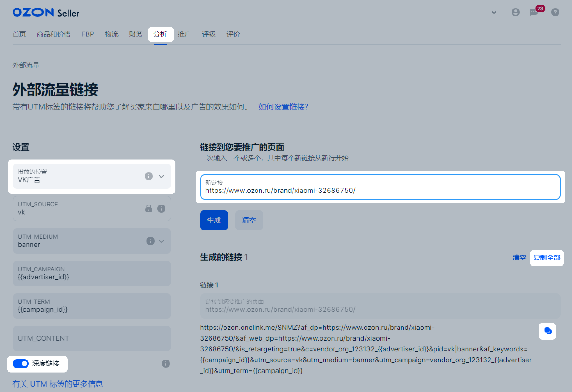The height and width of the screenshot is (392, 572).
Task: Click the UTM_CAMPAIGN field
Action: (92, 273)
